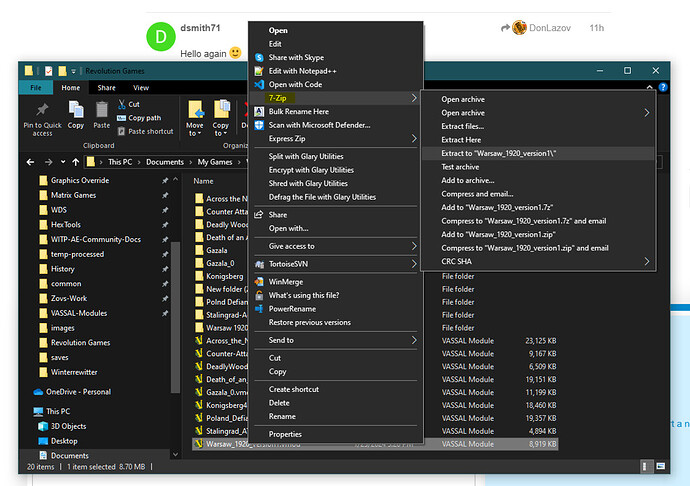Choose Rename in context menu
The image size is (690, 486).
(335, 416)
